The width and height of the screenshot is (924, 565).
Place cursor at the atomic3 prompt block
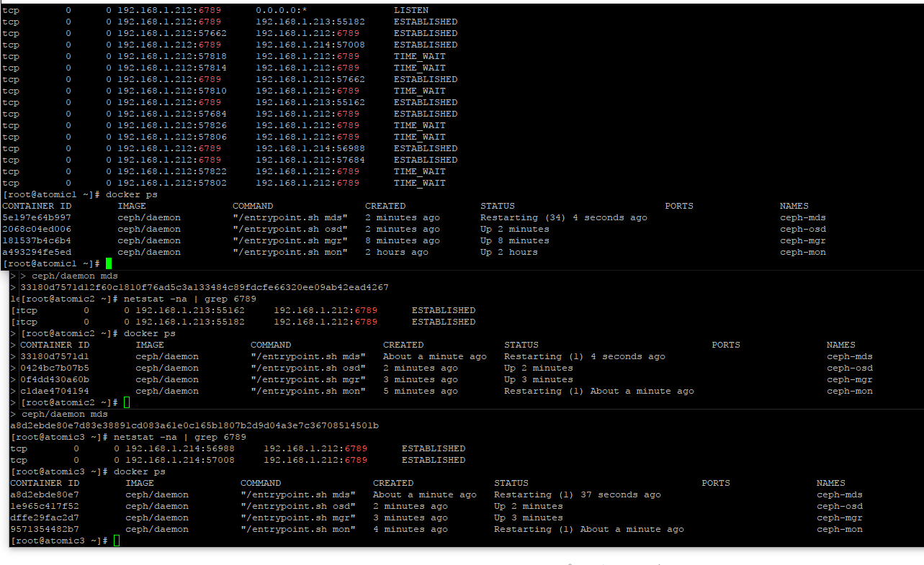coord(117,541)
